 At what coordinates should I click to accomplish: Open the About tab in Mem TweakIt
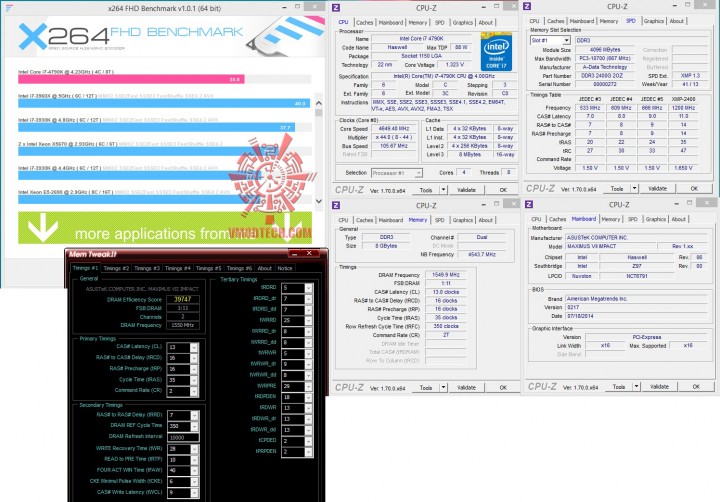coord(264,268)
